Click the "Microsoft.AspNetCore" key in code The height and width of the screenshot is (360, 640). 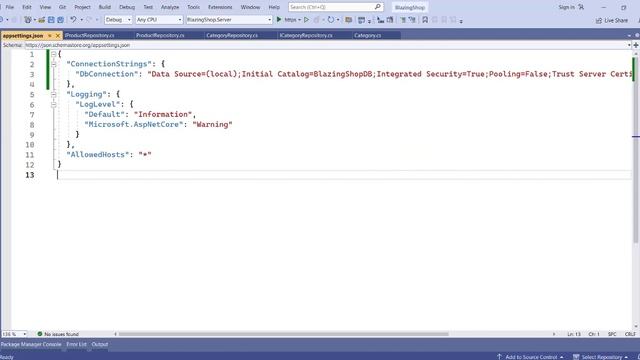tap(134, 124)
